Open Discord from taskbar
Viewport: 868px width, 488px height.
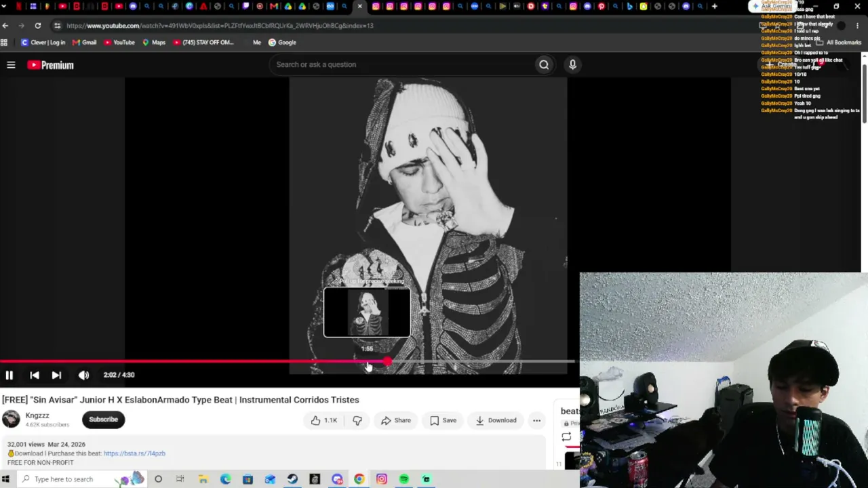(337, 479)
